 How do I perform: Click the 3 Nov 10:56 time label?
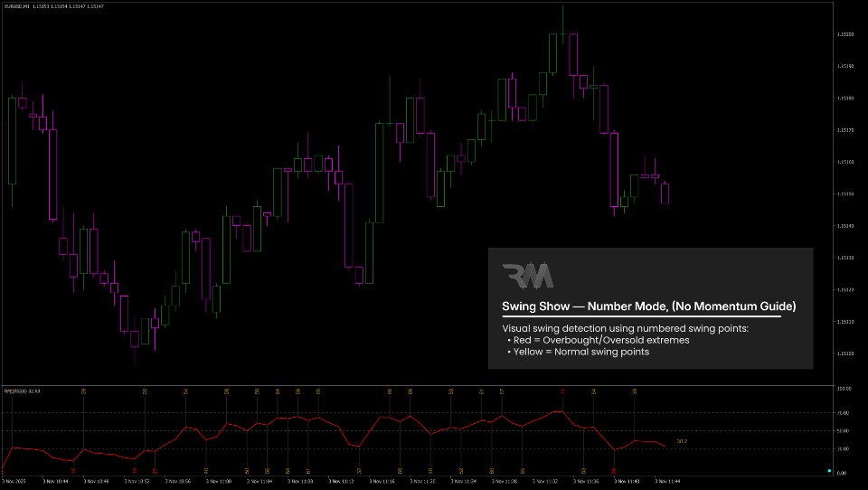178,481
